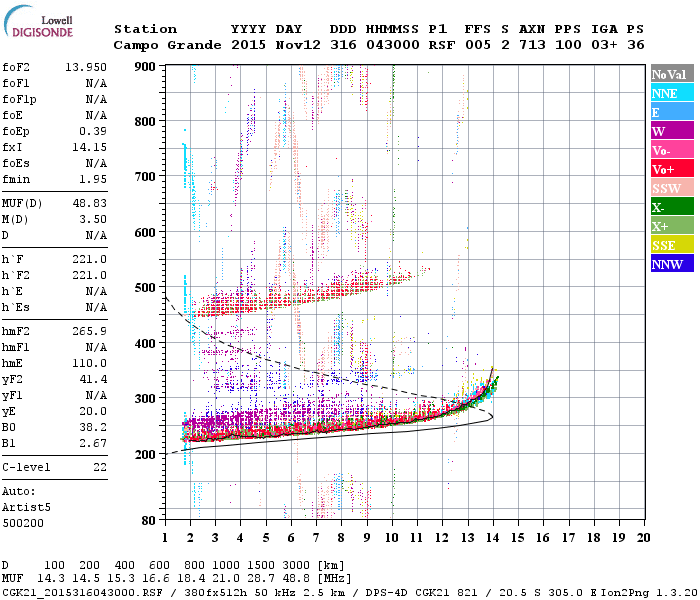Click the IGA value 03+
Image resolution: width=700 pixels, height=600 pixels.
[x=604, y=45]
